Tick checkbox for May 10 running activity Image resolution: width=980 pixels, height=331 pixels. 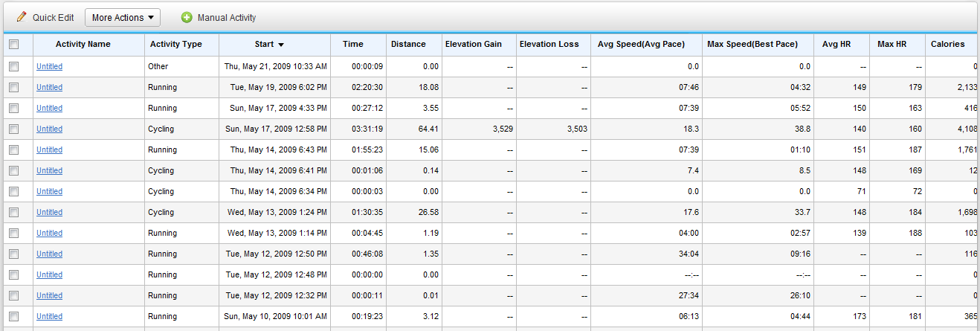click(13, 316)
